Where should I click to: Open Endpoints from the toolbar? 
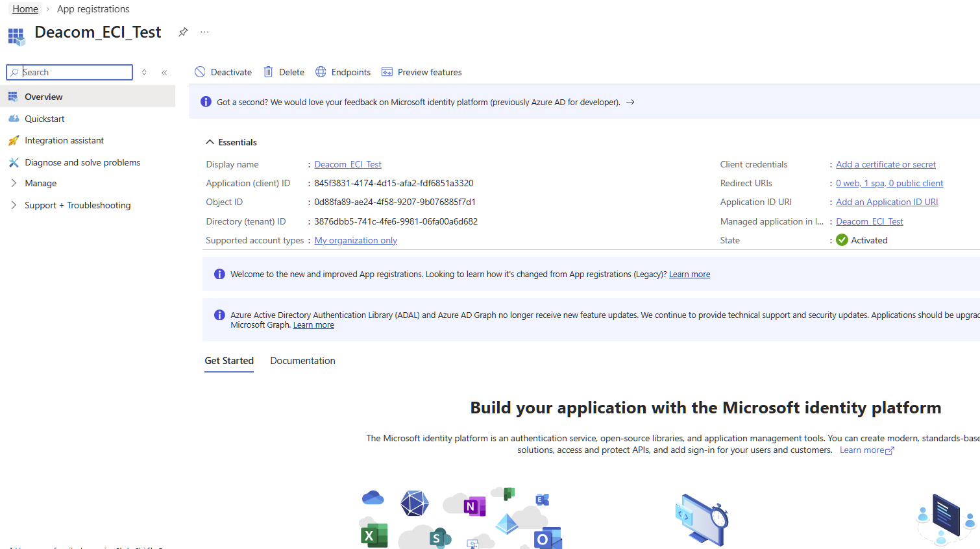343,72
